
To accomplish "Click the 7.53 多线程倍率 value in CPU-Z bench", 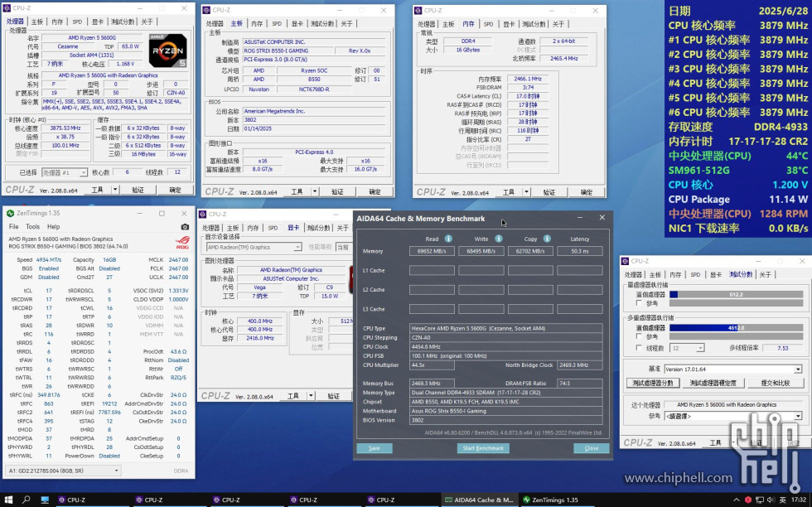I will pyautogui.click(x=782, y=348).
